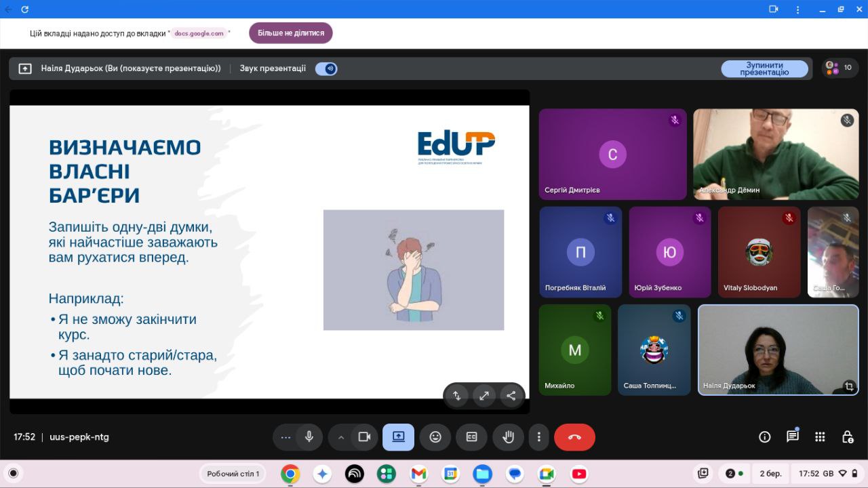Expand the presentation to full screen

tap(484, 396)
